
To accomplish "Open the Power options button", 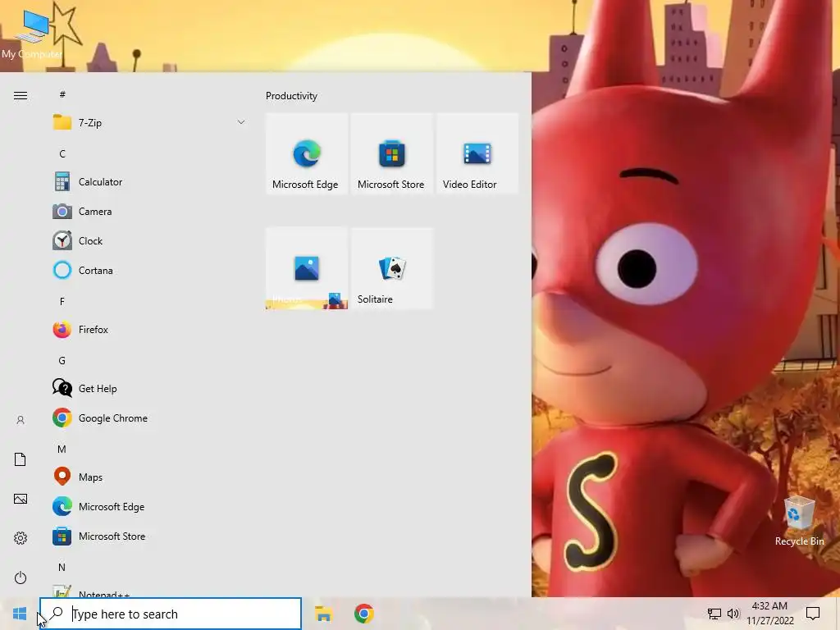I will tap(21, 577).
